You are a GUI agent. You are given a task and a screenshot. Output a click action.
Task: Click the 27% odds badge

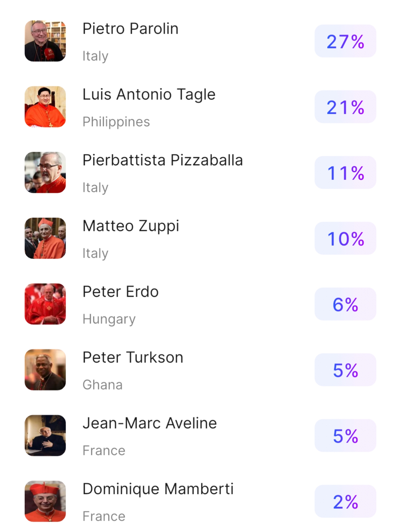pyautogui.click(x=345, y=41)
